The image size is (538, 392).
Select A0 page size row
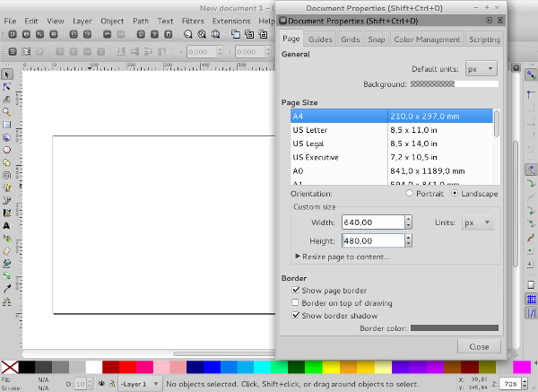tap(392, 171)
